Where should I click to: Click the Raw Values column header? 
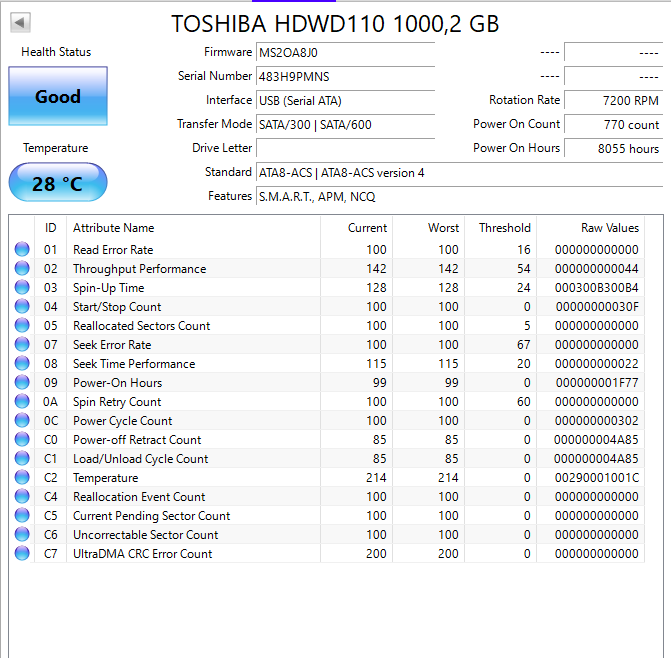click(609, 228)
